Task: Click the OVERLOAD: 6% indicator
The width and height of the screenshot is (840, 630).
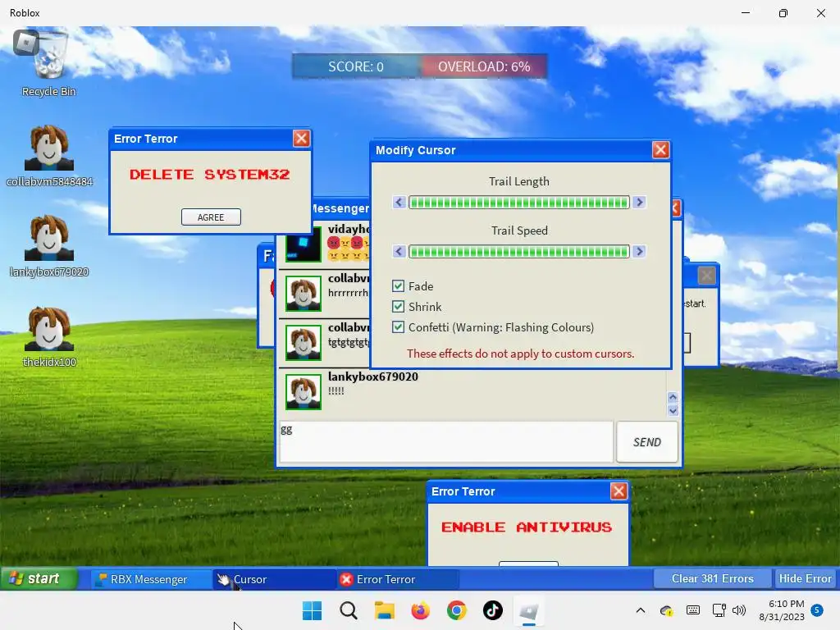Action: click(x=484, y=66)
